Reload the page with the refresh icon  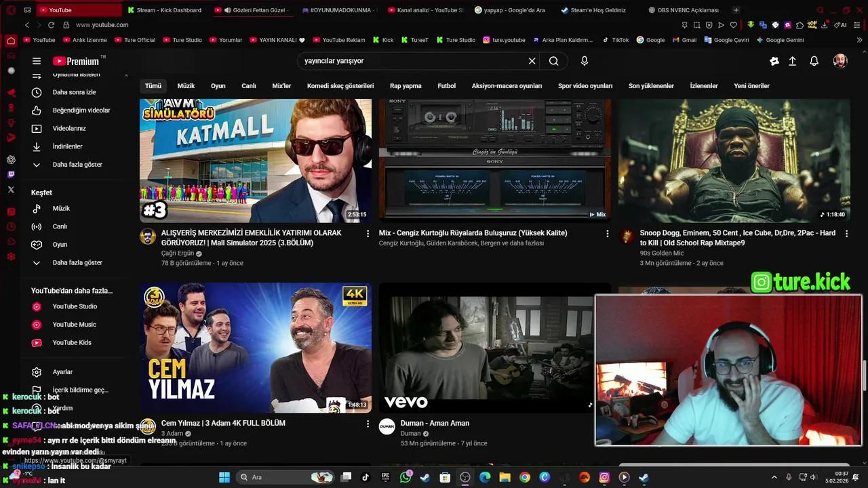pyautogui.click(x=50, y=25)
